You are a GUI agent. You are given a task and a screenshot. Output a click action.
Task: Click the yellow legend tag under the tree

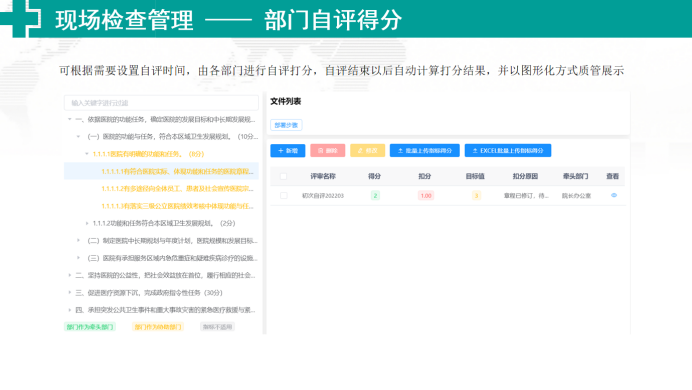click(x=158, y=327)
